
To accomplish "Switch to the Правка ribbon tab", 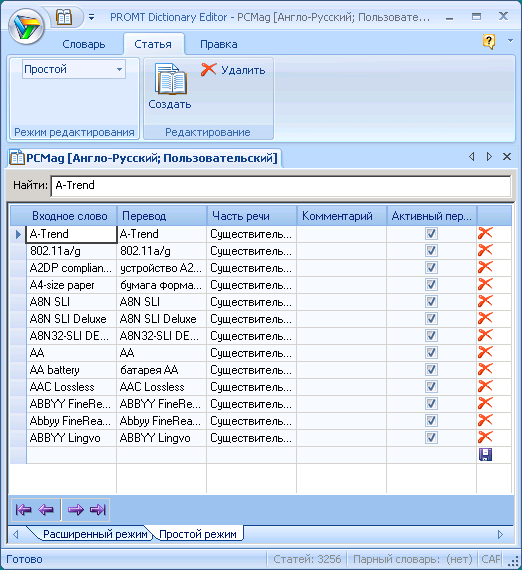I will click(219, 44).
